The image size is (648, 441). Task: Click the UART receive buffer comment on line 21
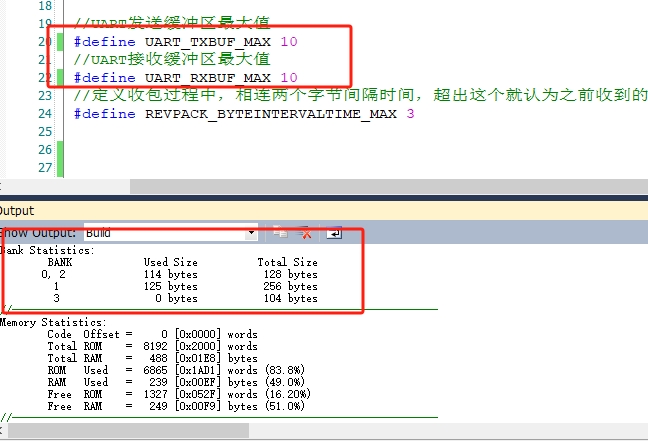[x=172, y=59]
